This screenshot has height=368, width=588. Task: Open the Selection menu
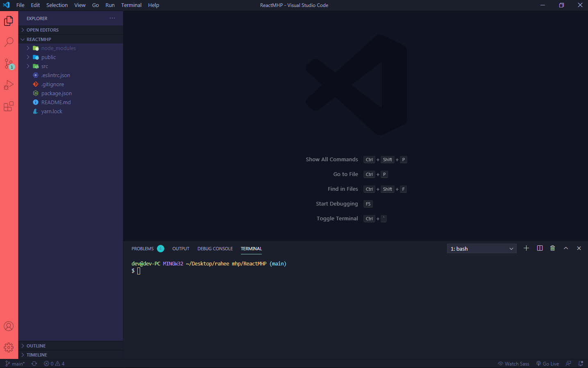[57, 5]
